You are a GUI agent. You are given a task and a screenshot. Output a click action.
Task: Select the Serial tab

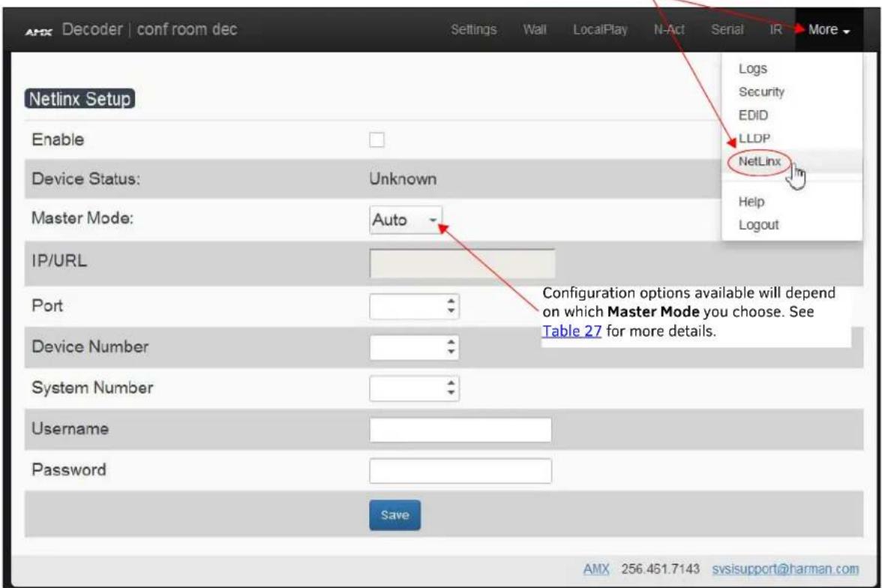(x=727, y=30)
